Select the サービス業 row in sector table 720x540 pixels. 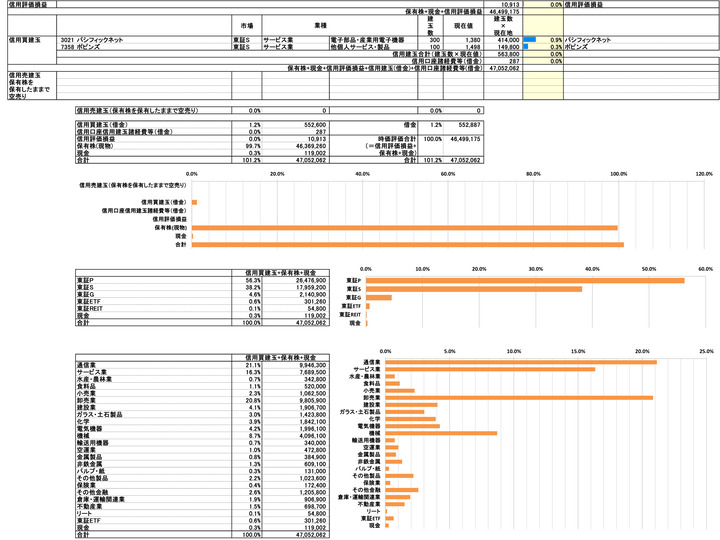pos(202,372)
